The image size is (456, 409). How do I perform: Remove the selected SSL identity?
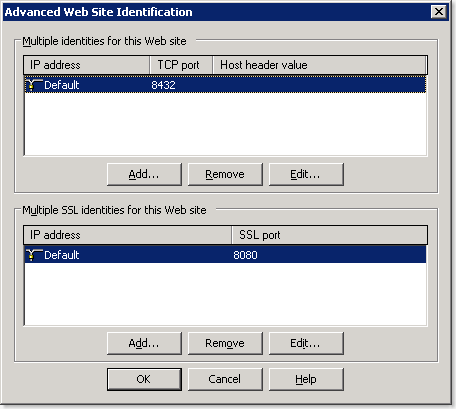(x=225, y=343)
